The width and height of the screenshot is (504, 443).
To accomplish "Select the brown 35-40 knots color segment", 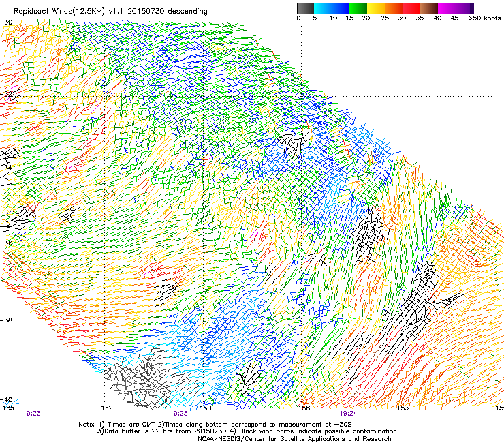I will point(429,8).
